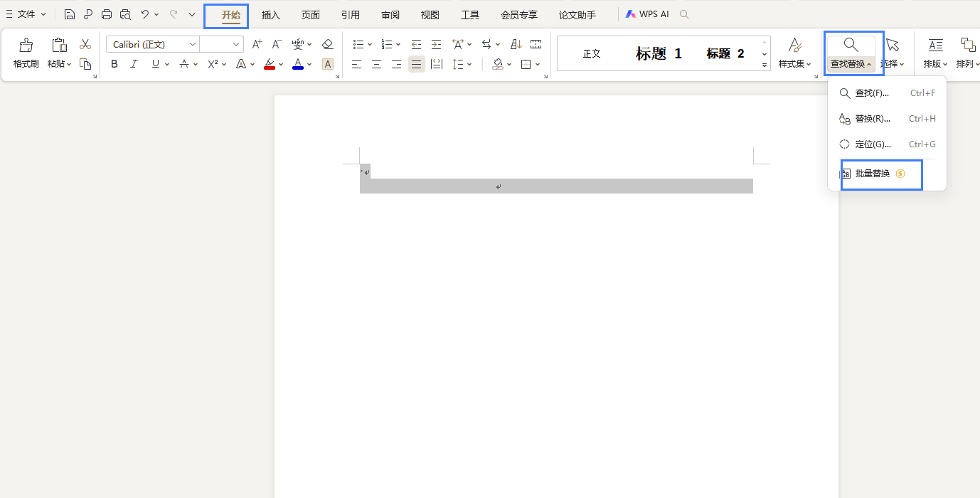The image size is (980, 498).
Task: Apply the Normal (正文) style
Action: 592,53
